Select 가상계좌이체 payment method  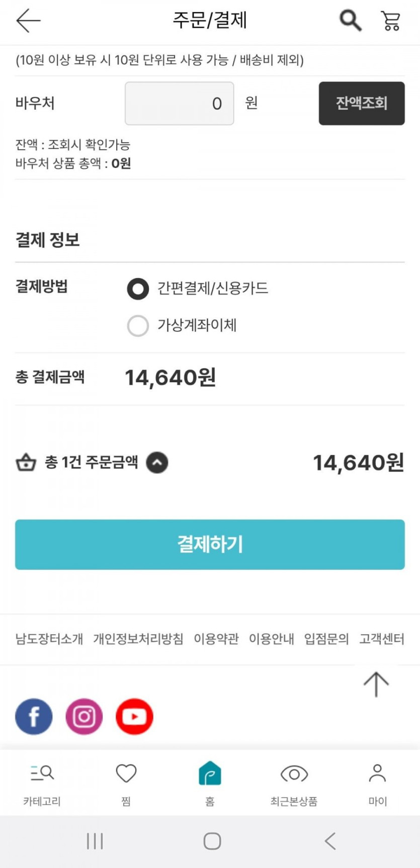[x=138, y=325]
